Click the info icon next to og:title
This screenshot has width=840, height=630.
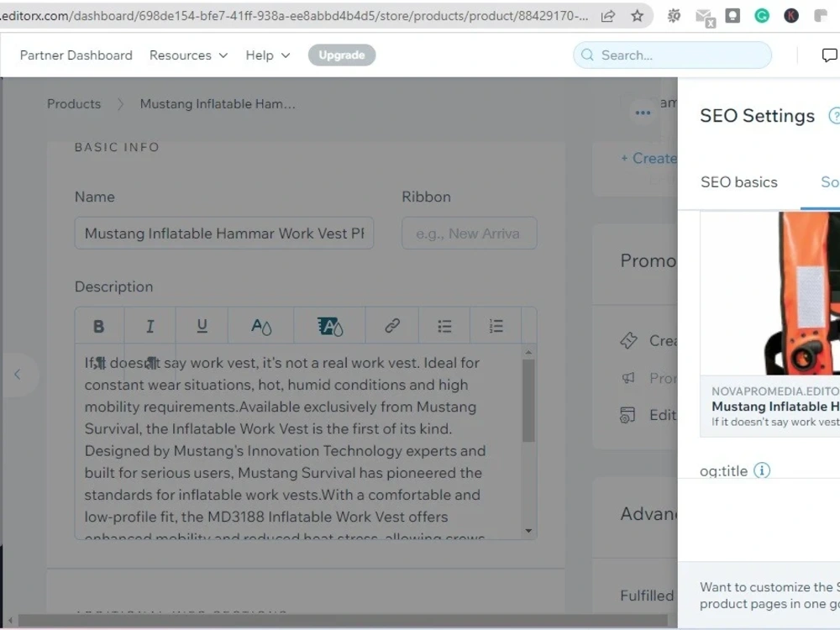[762, 470]
